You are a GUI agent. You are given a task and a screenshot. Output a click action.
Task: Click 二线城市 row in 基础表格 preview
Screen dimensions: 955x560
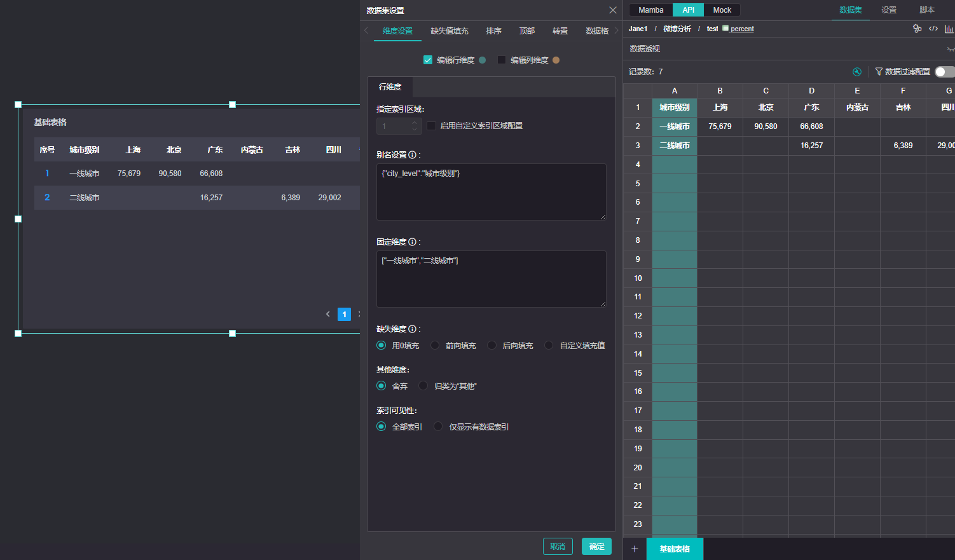pos(197,198)
